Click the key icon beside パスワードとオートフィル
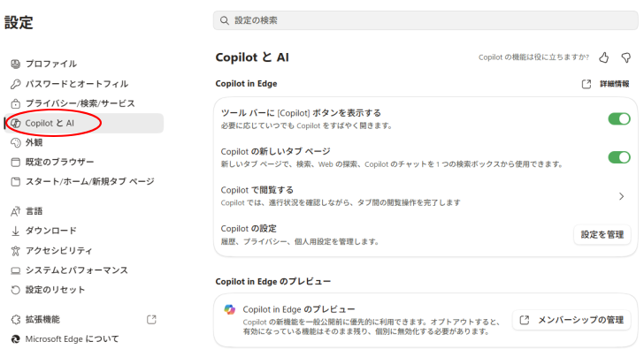The height and width of the screenshot is (357, 644). [x=16, y=84]
